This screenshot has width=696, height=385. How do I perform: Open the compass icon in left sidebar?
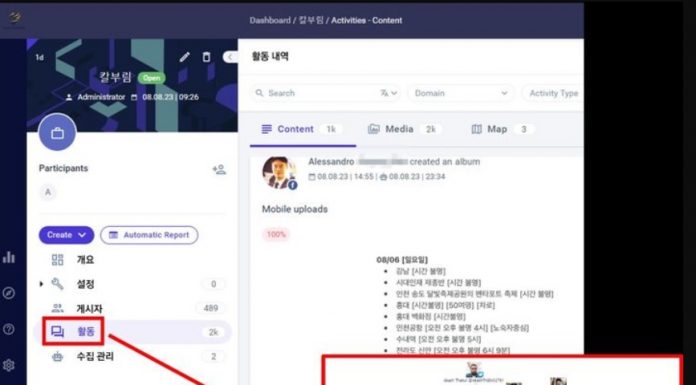9,293
